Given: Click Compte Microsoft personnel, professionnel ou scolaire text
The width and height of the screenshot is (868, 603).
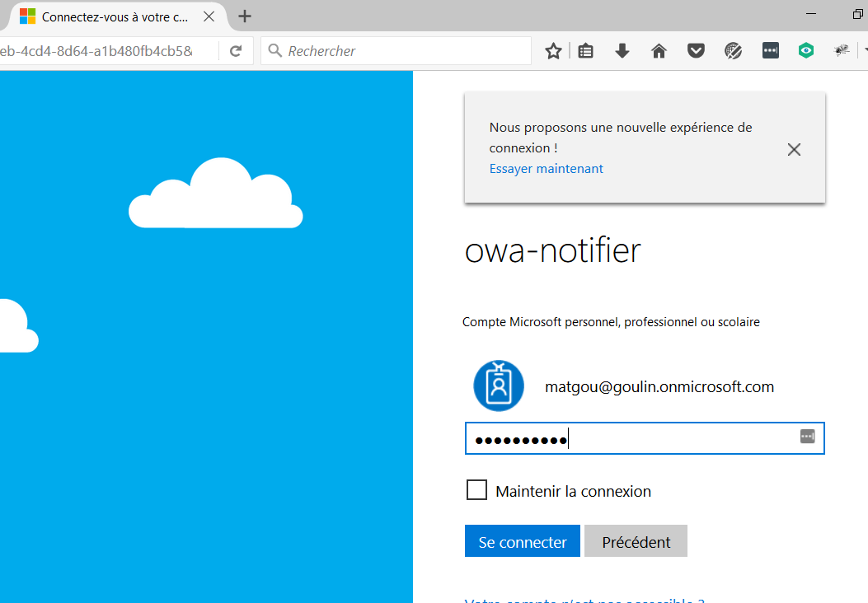Looking at the screenshot, I should pos(611,322).
